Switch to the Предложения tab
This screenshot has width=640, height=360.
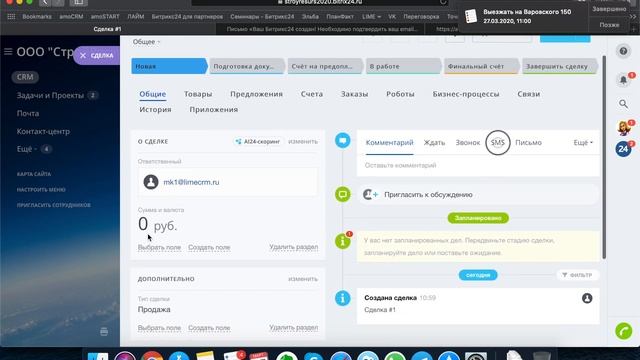[256, 94]
